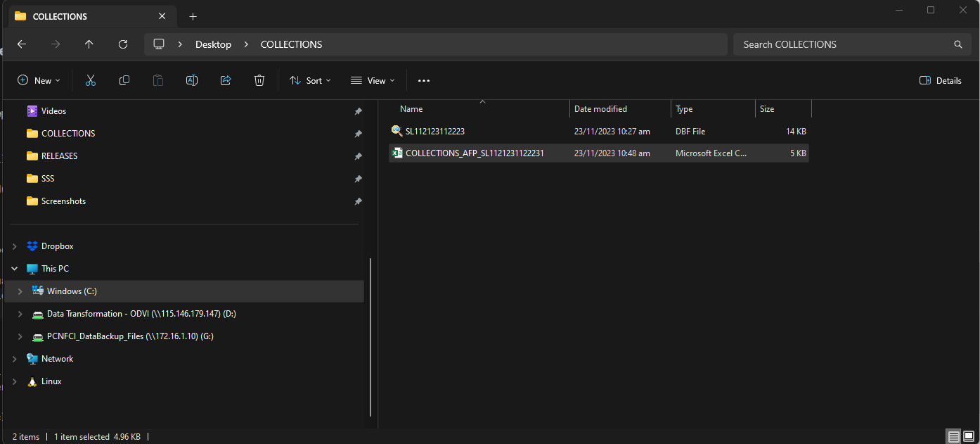
Task: Click the pin next to RELEASES folder
Action: coord(358,156)
